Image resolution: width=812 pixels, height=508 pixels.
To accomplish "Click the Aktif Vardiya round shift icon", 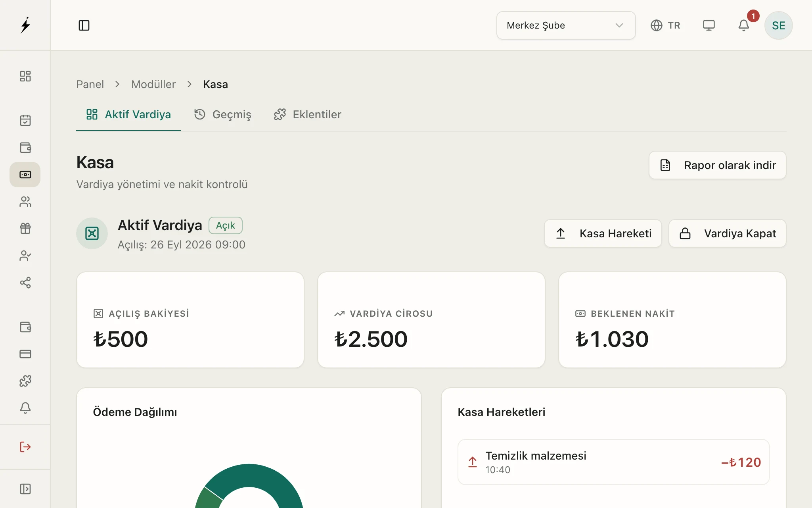I will tap(92, 233).
